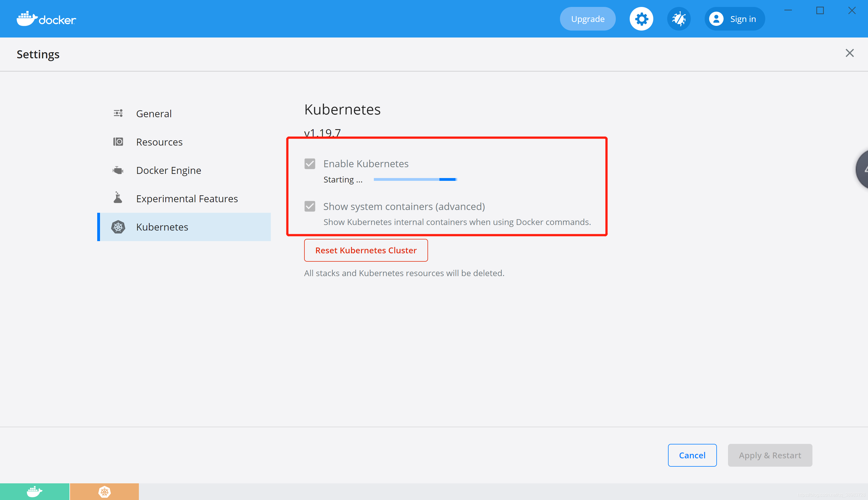Maximize the Docker Desktop window
This screenshot has height=500, width=868.
click(820, 10)
